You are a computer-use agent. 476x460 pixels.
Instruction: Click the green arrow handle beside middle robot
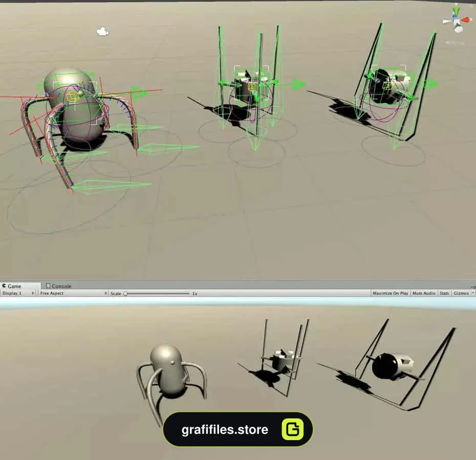[x=298, y=84]
